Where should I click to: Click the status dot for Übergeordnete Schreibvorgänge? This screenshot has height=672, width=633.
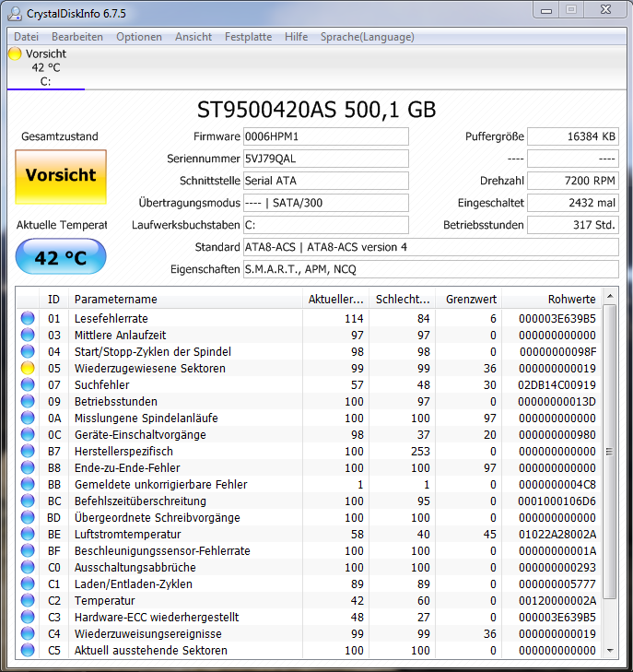click(x=28, y=517)
